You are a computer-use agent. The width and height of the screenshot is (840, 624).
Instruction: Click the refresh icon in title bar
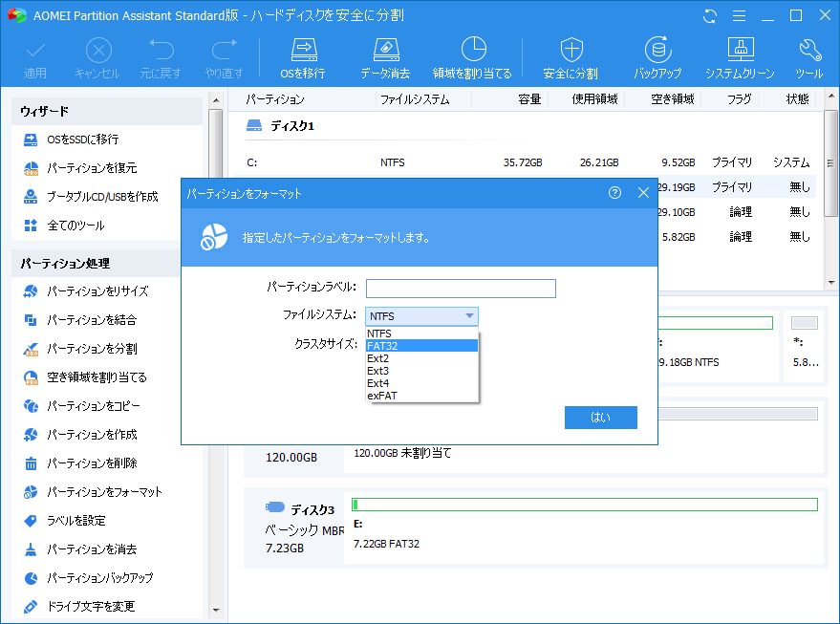[710, 16]
